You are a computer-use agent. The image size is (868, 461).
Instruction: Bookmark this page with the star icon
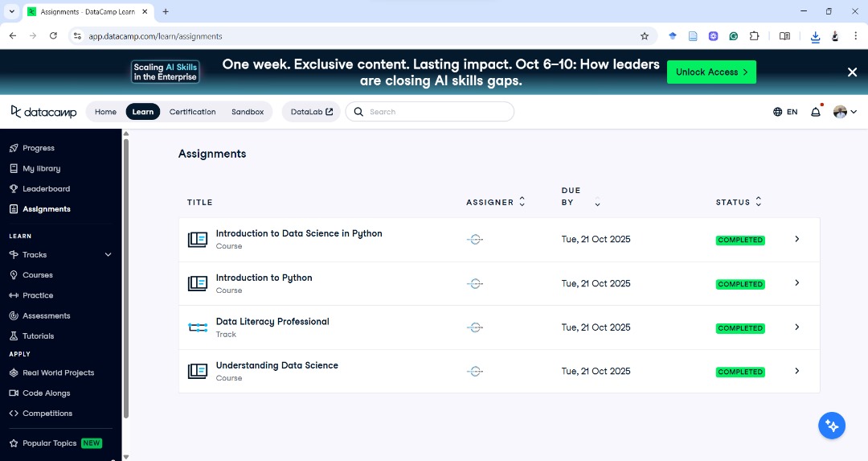pos(645,36)
